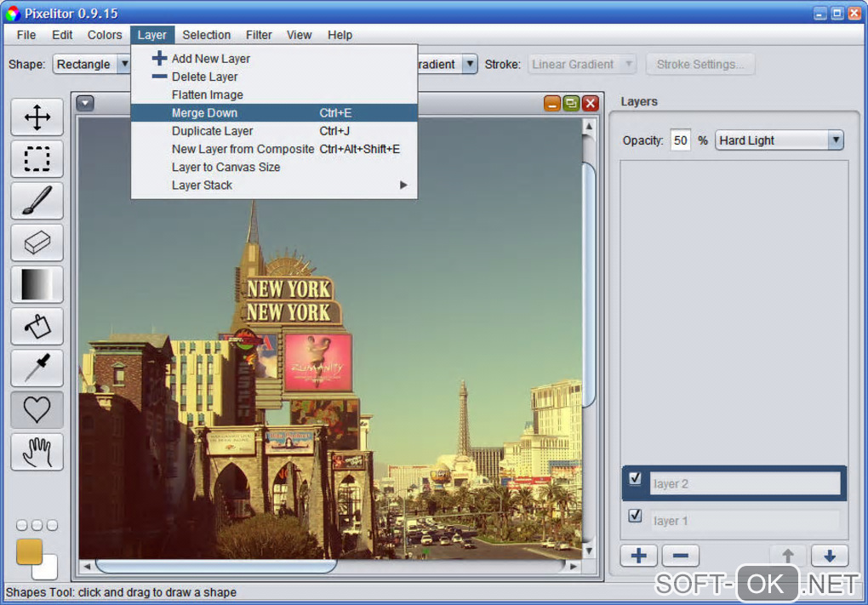Open the Colors menu
868x605 pixels.
(105, 35)
